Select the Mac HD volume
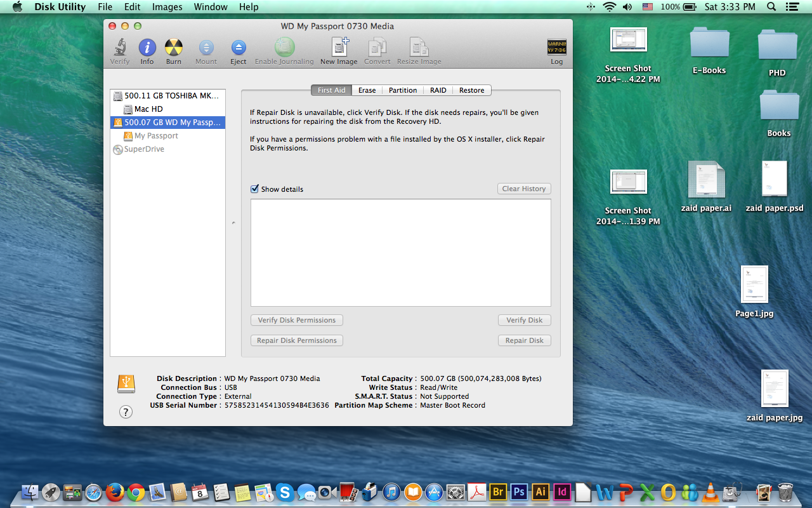The image size is (812, 508). pyautogui.click(x=167, y=109)
